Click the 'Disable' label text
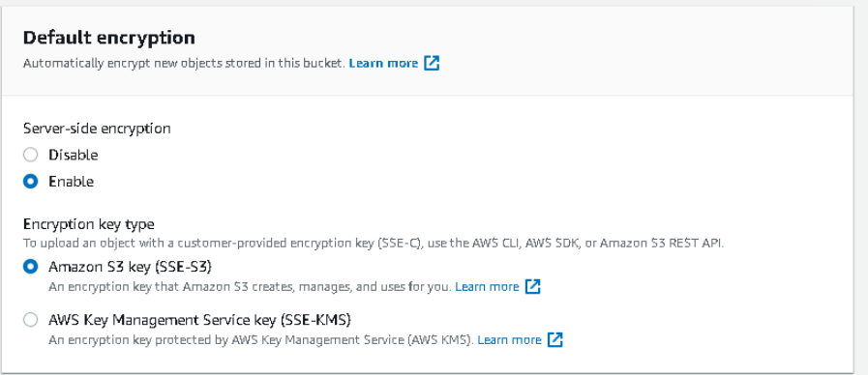 click(x=74, y=155)
